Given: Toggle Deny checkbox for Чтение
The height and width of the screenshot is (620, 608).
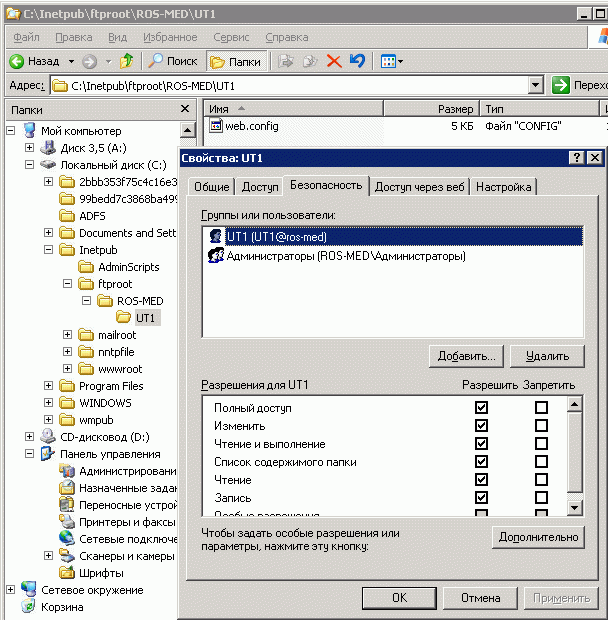Looking at the screenshot, I should coord(541,480).
